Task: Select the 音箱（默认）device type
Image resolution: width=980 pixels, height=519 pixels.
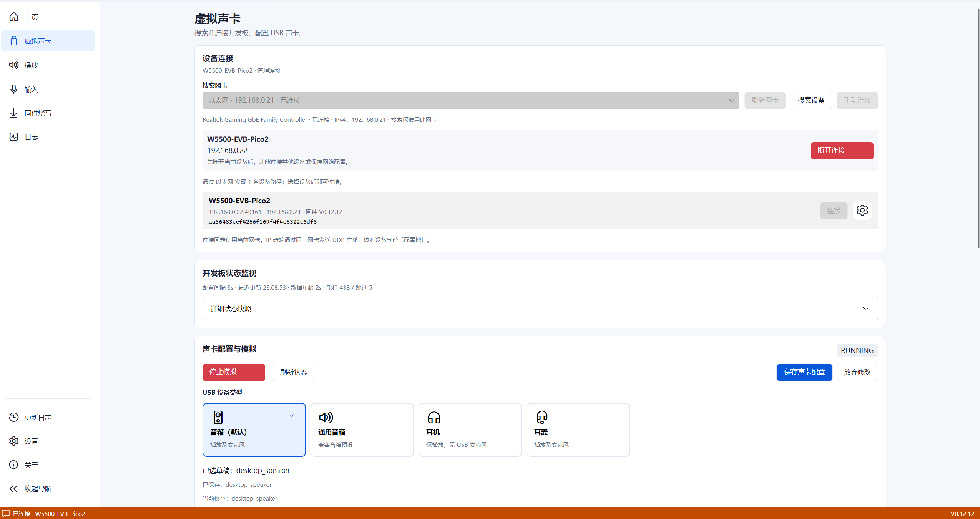Action: tap(254, 430)
